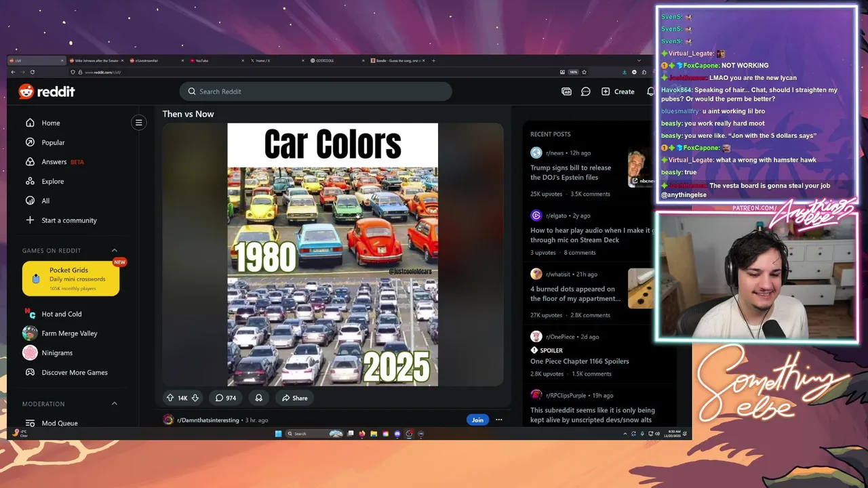Show hidden system tray icons
868x488 pixels.
point(625,434)
